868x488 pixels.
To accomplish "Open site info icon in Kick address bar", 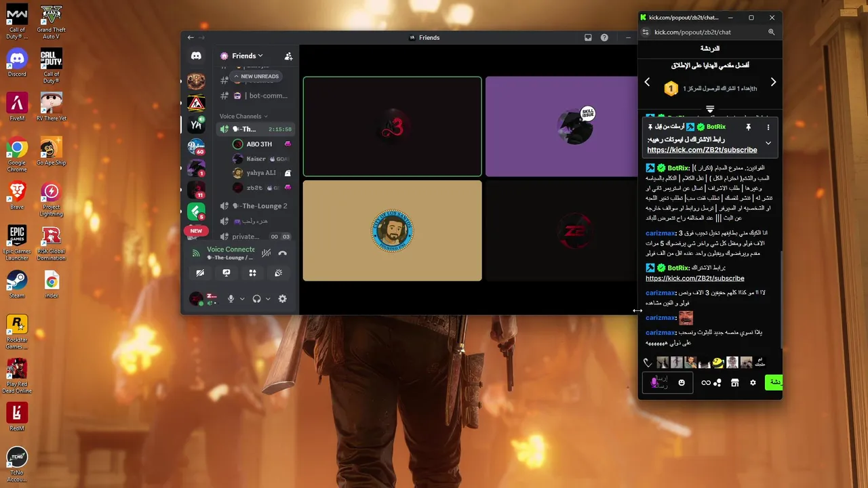I will pos(646,32).
